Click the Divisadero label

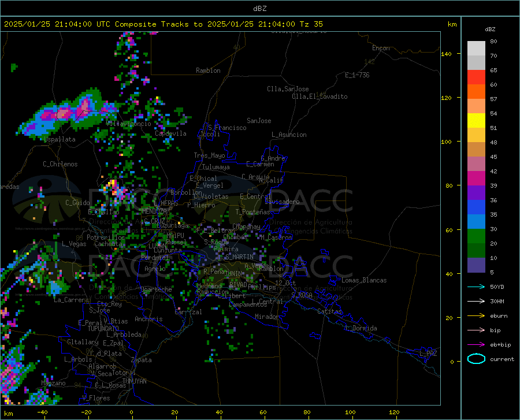(x=282, y=202)
